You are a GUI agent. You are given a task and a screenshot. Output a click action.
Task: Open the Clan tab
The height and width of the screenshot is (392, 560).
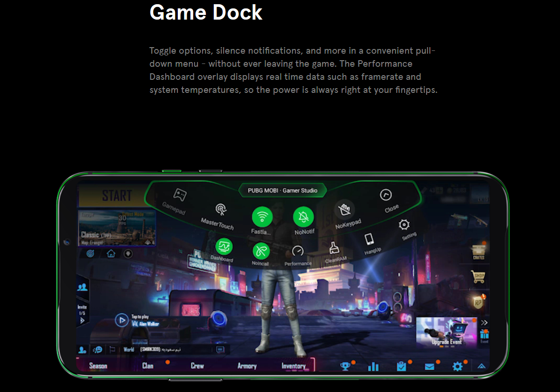point(148,366)
